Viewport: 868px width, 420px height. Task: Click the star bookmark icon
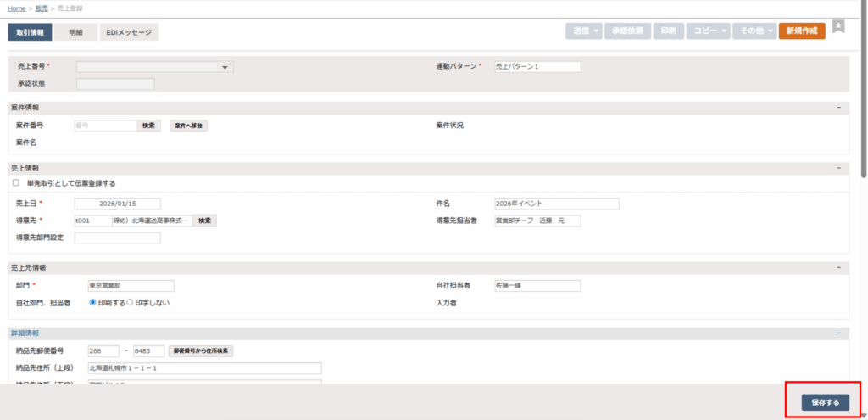[837, 26]
